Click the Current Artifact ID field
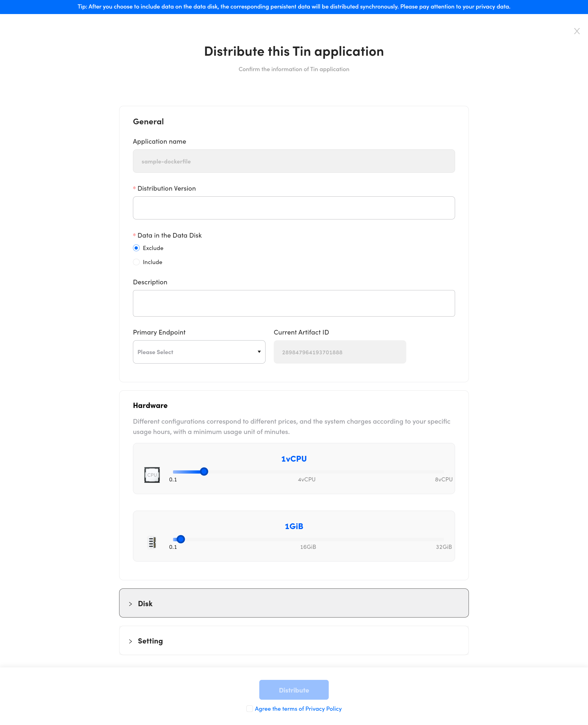Image resolution: width=588 pixels, height=725 pixels. click(340, 352)
